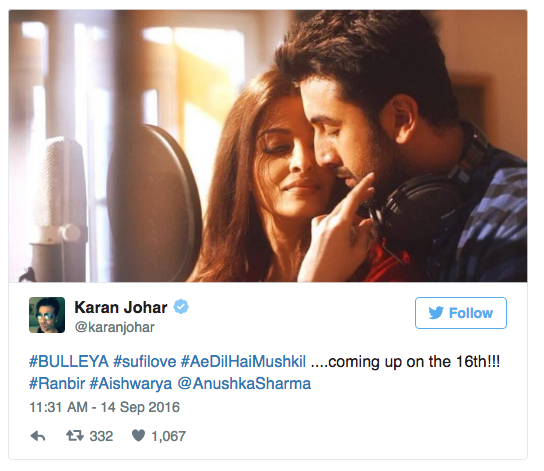Click the Karan Johar display name
This screenshot has width=544, height=471.
121,307
